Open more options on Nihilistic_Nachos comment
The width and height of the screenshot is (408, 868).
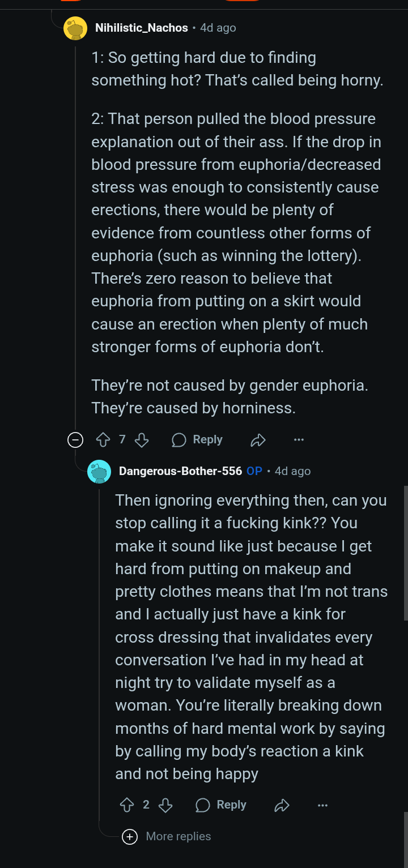pyautogui.click(x=299, y=440)
